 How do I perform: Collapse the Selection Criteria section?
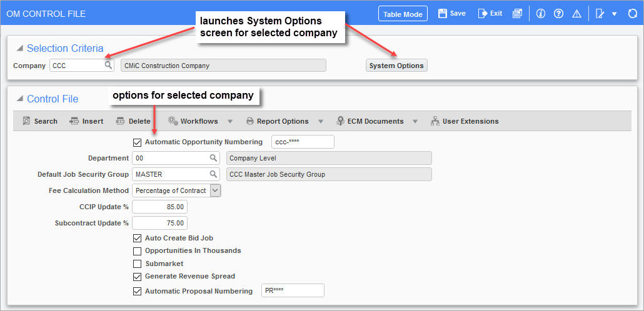tap(19, 49)
